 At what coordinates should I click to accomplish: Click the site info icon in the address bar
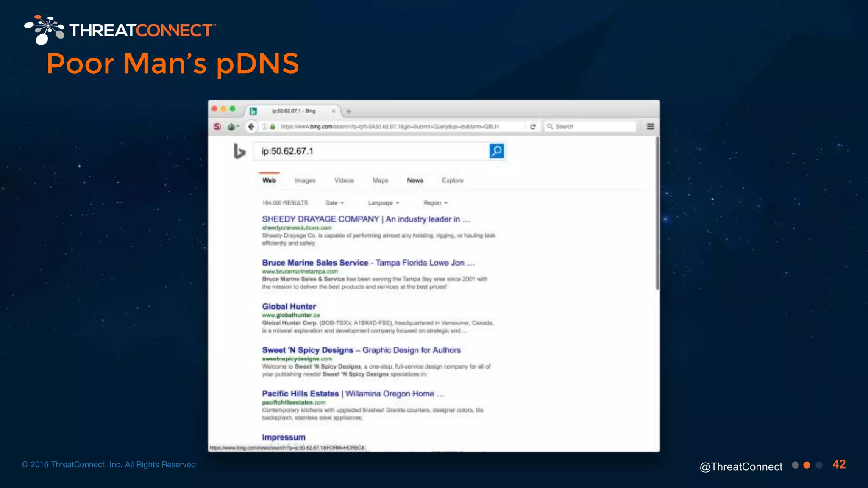[264, 126]
